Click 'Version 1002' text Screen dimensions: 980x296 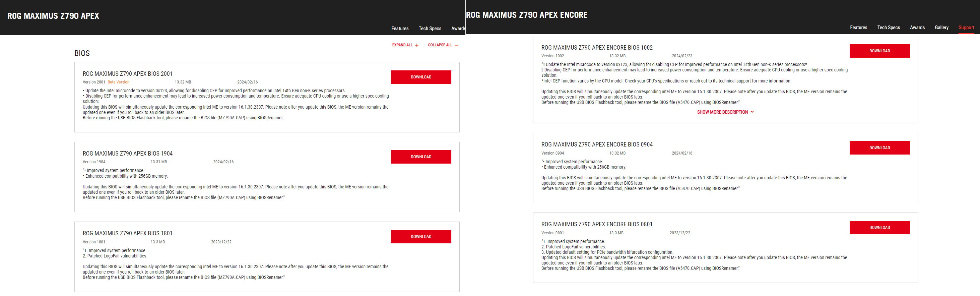pyautogui.click(x=553, y=56)
